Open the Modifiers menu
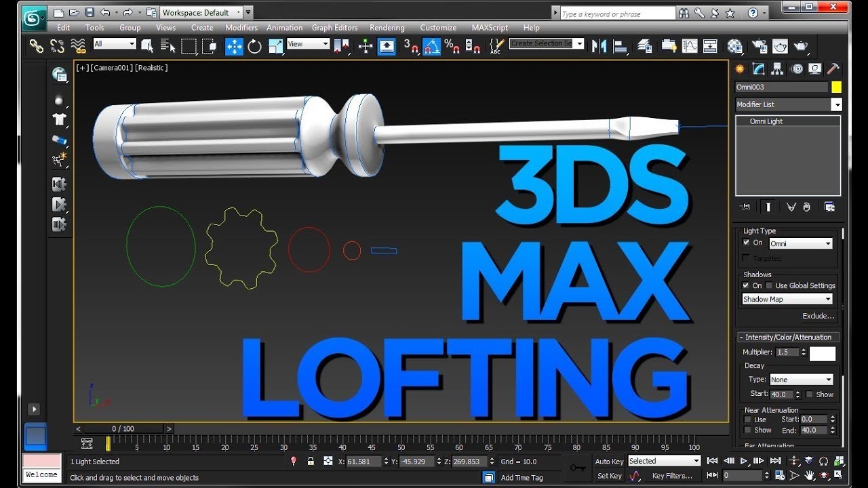This screenshot has height=488, width=868. (241, 28)
